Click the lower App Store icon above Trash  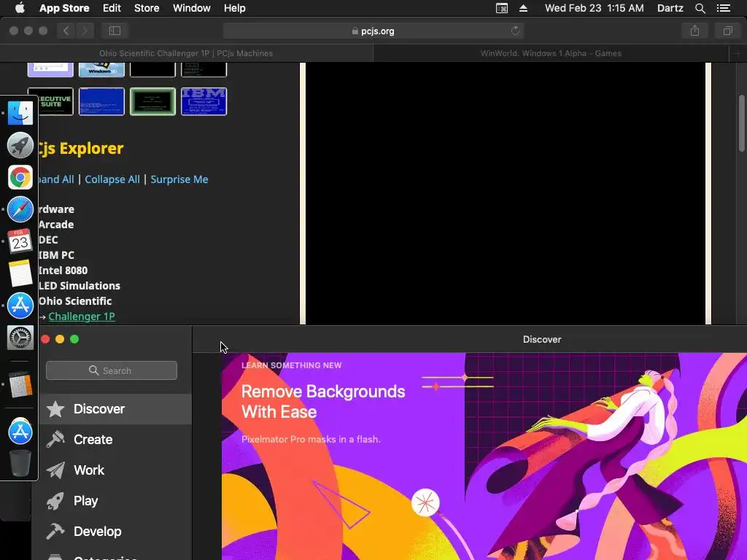click(20, 431)
